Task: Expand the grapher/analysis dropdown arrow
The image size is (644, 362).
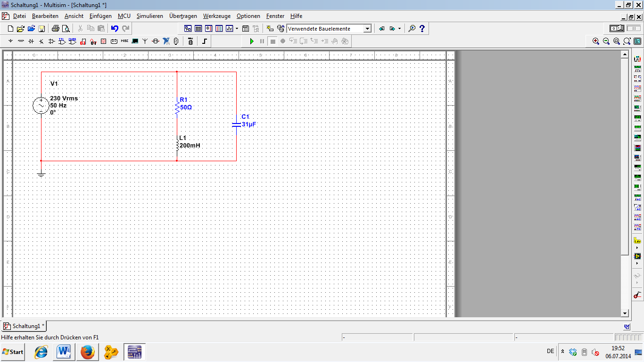Action: point(237,29)
